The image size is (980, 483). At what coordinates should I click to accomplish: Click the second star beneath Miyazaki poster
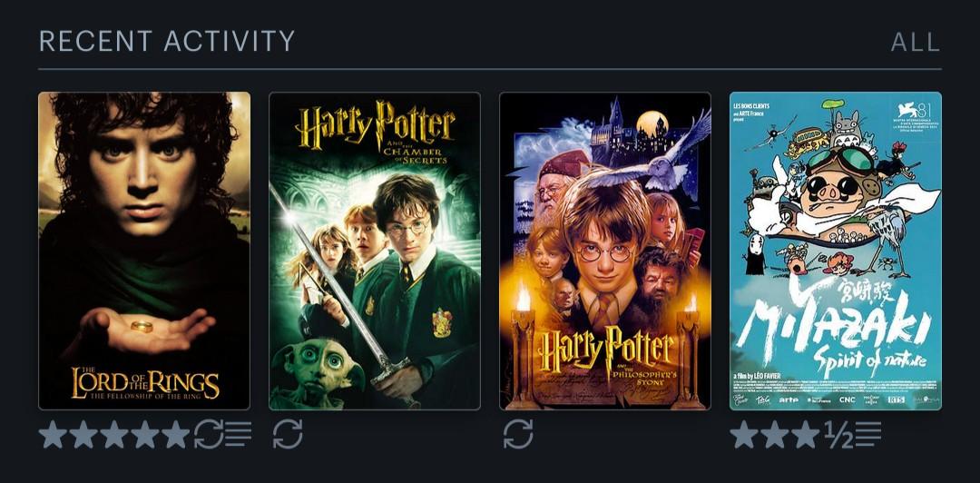click(775, 434)
